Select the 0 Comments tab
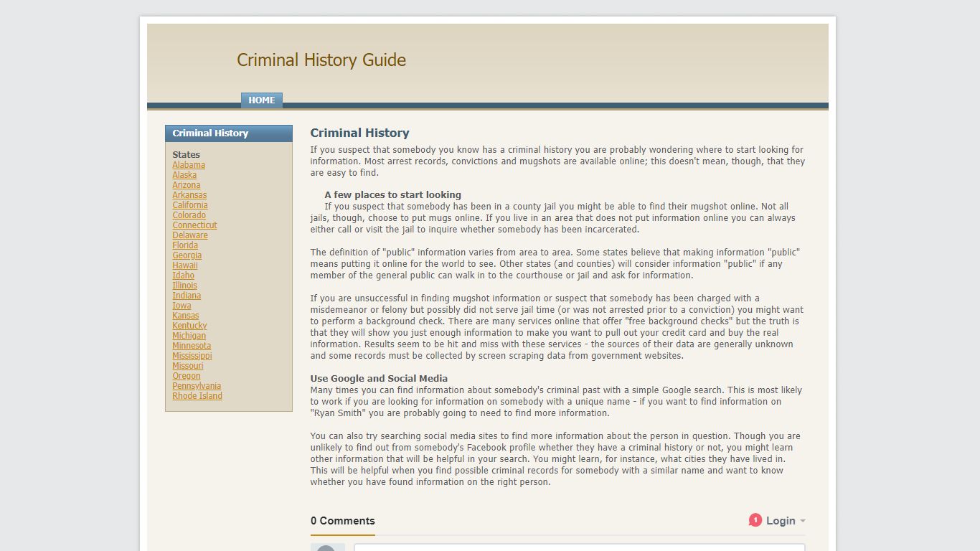The height and width of the screenshot is (551, 980). tap(343, 521)
